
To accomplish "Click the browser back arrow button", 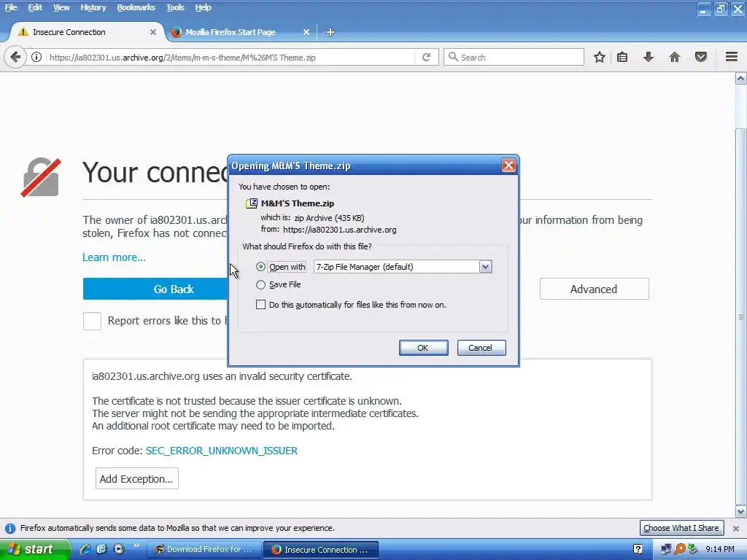I will tap(15, 57).
